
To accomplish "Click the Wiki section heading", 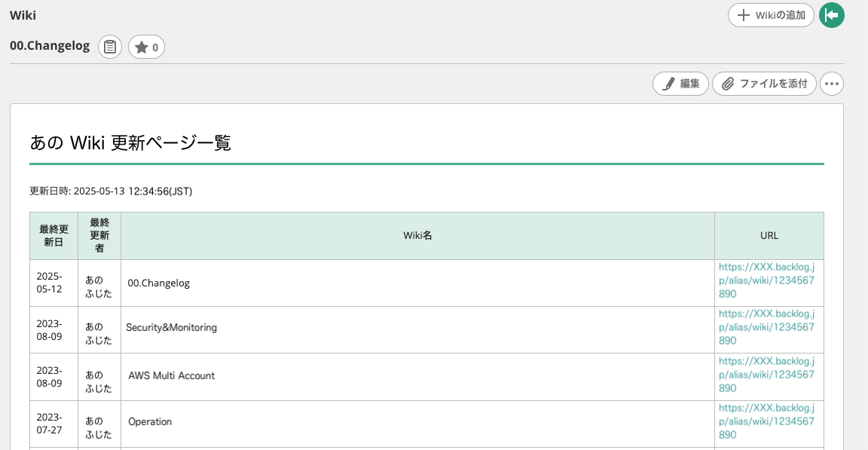I will click(23, 16).
